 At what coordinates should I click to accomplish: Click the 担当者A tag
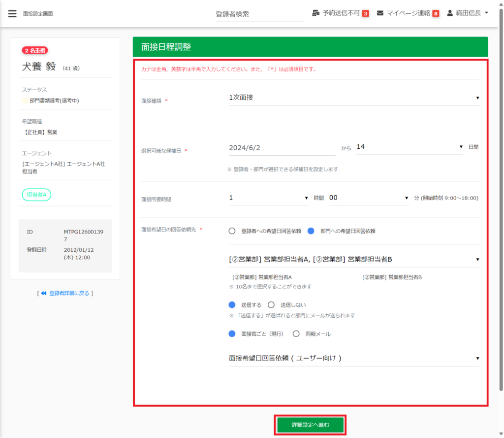tap(36, 195)
